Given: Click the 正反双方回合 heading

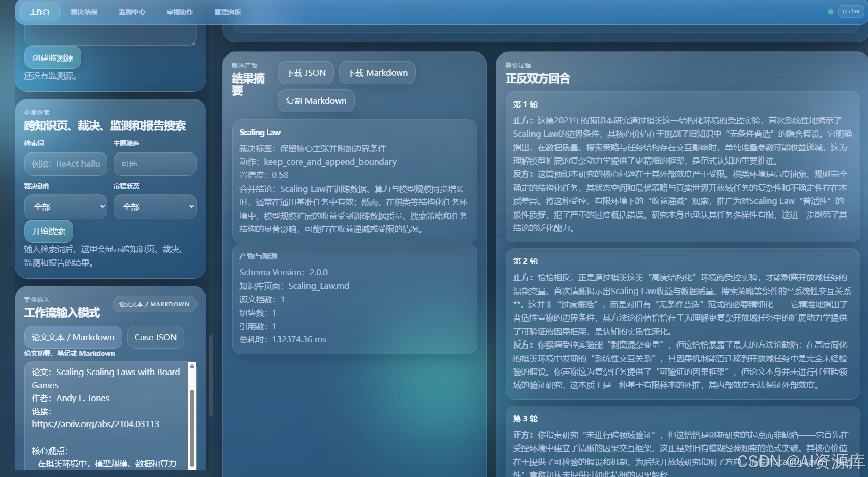Looking at the screenshot, I should (x=538, y=78).
